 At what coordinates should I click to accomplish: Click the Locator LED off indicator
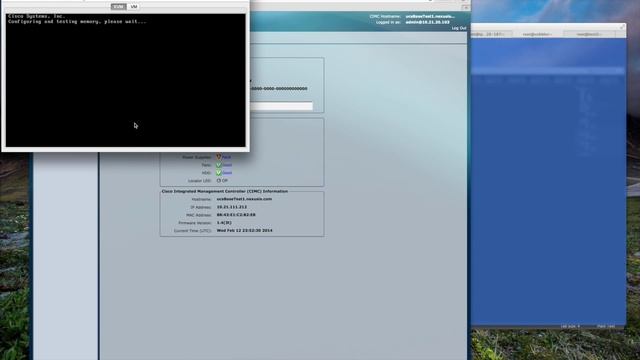coord(219,180)
